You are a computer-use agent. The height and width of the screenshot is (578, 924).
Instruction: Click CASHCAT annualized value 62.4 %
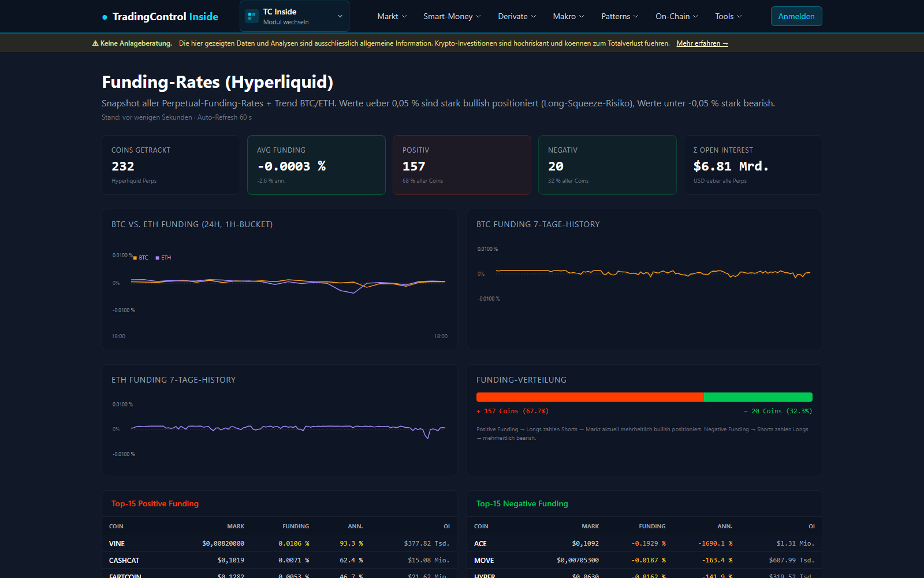351,561
